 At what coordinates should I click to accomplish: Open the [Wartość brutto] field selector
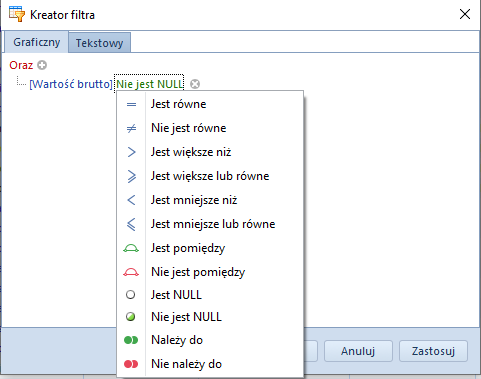coord(71,84)
